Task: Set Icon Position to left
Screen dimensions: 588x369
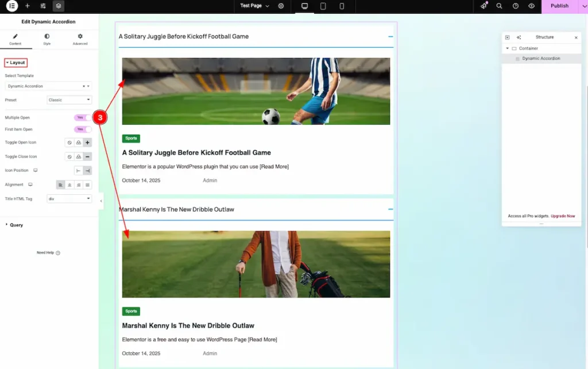Action: tap(79, 171)
